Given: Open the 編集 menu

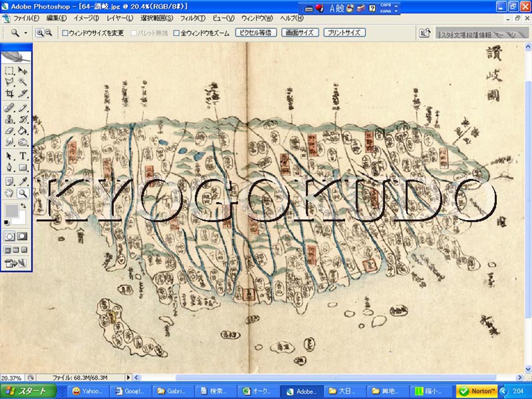Looking at the screenshot, I should click(56, 18).
